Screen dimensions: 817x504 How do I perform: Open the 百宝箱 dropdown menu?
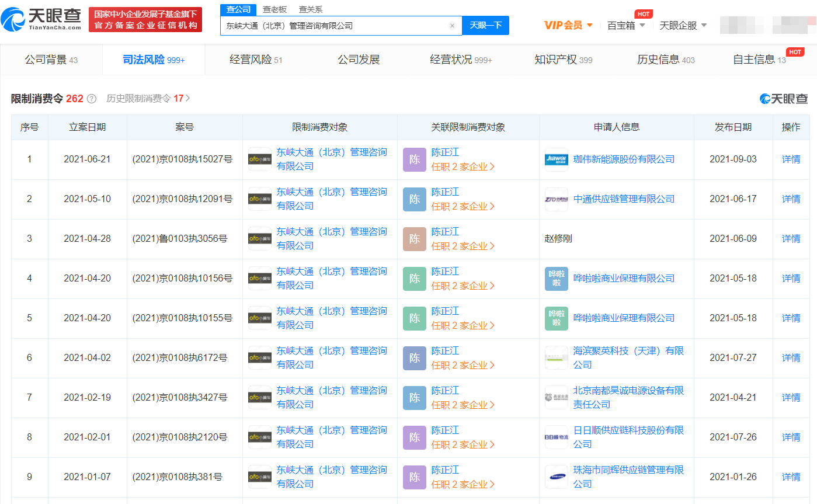[626, 25]
